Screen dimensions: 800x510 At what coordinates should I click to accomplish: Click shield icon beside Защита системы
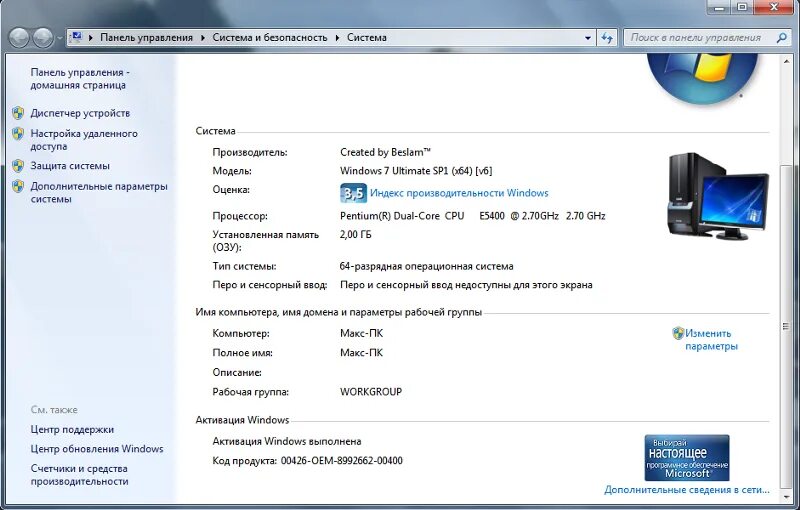18,166
